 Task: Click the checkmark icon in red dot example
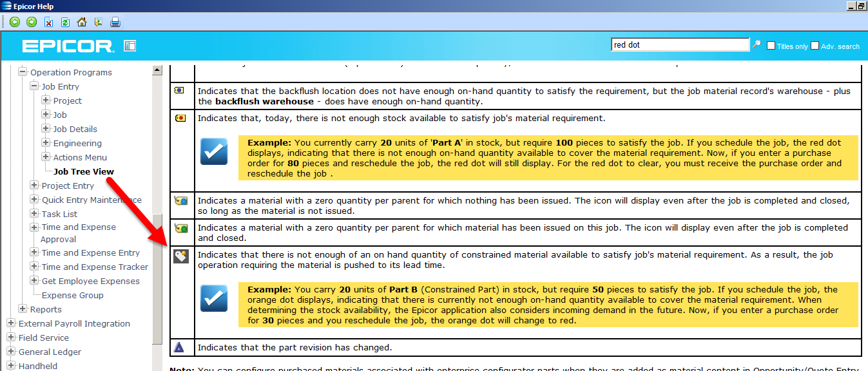tap(213, 151)
